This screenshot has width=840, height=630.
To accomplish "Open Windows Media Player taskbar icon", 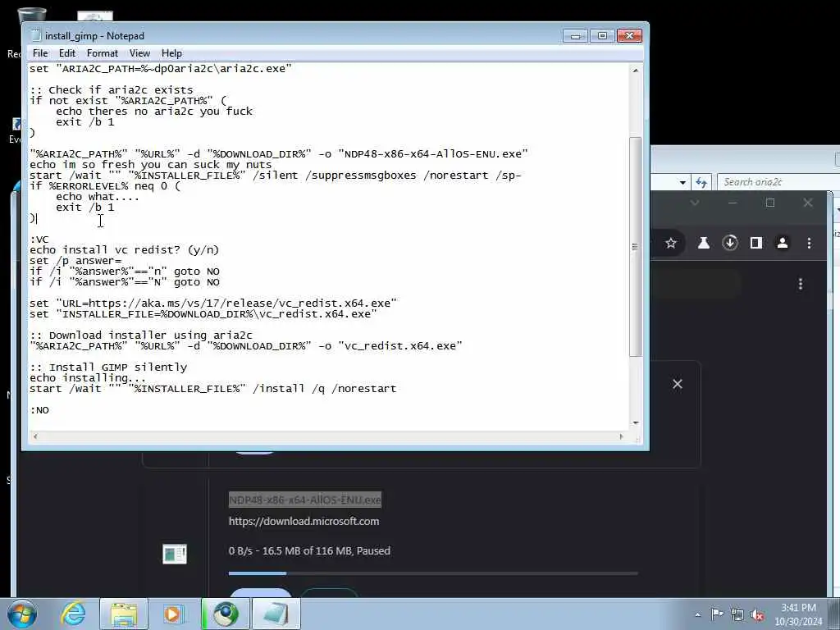I will point(172,614).
